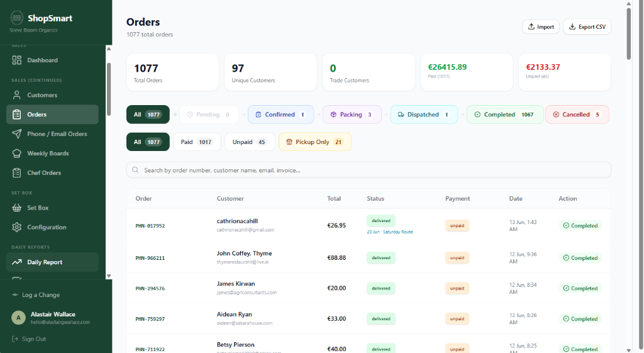
Task: Click Completed action for order PHN-017952
Action: pos(580,226)
